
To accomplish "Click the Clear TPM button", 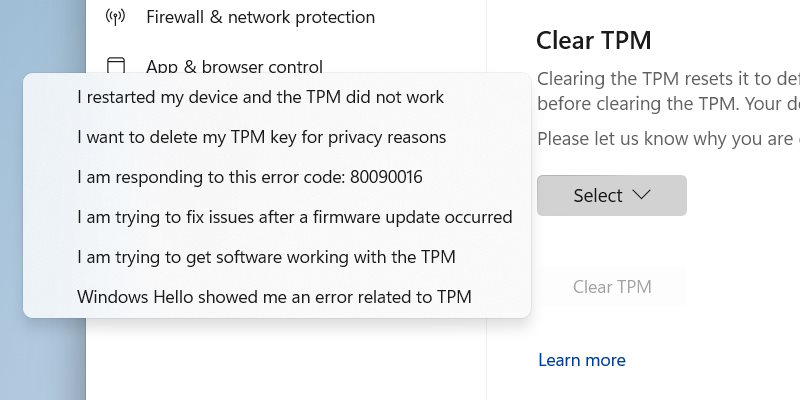I will pyautogui.click(x=612, y=287).
